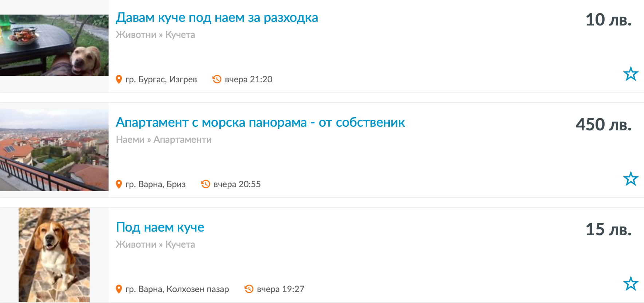The width and height of the screenshot is (644, 303).
Task: Open the "Под наем куче" listing title
Action: [160, 227]
